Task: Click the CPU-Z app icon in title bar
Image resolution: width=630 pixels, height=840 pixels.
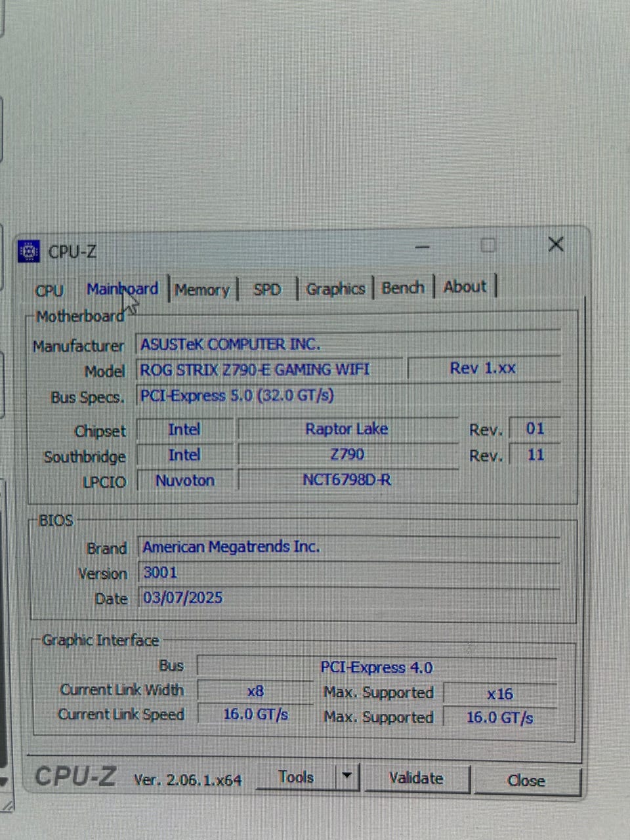Action: click(x=28, y=251)
